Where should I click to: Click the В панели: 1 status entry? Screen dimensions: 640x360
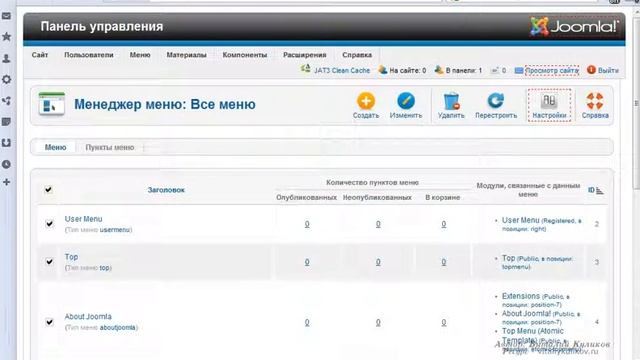[x=458, y=70]
